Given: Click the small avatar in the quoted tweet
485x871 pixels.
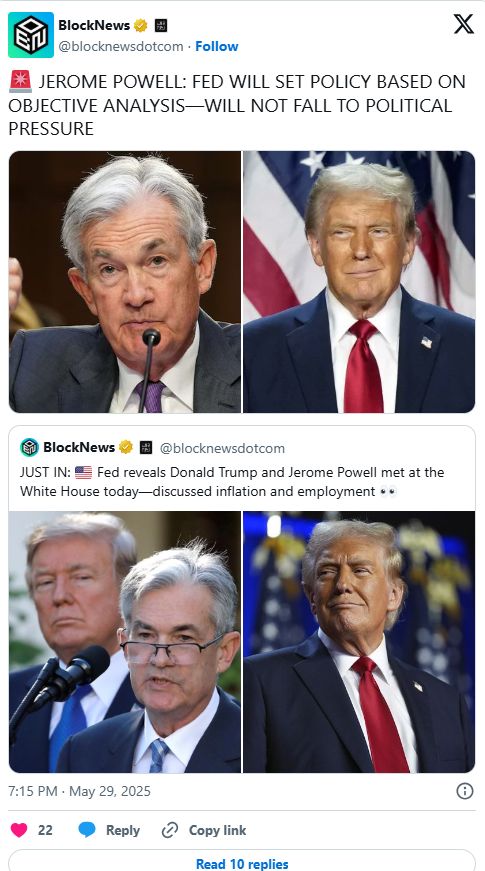Looking at the screenshot, I should coord(29,447).
